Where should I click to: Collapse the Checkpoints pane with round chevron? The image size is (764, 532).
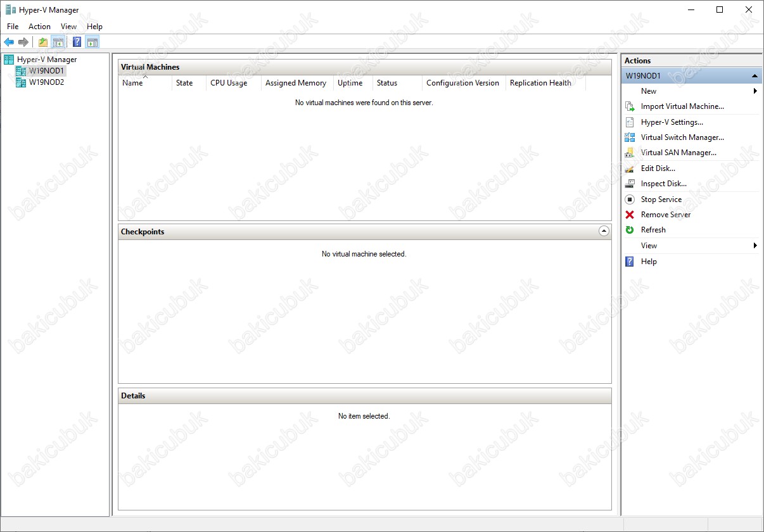tap(604, 232)
